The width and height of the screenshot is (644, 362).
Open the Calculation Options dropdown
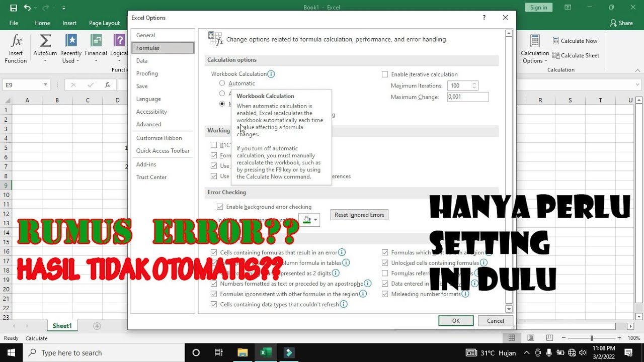coord(535,49)
